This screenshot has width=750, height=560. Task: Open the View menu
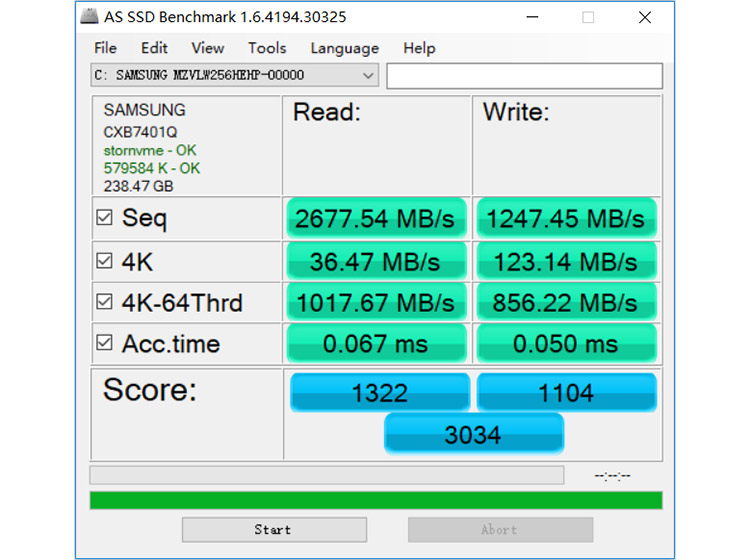(x=208, y=48)
